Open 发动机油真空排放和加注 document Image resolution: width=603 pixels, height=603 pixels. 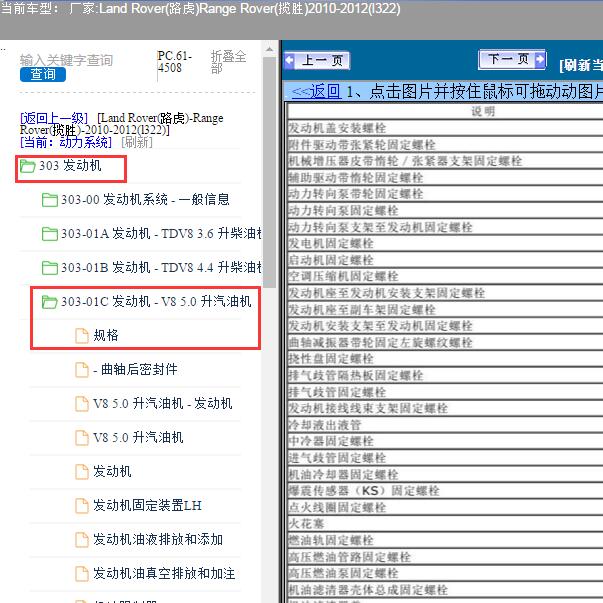click(164, 573)
